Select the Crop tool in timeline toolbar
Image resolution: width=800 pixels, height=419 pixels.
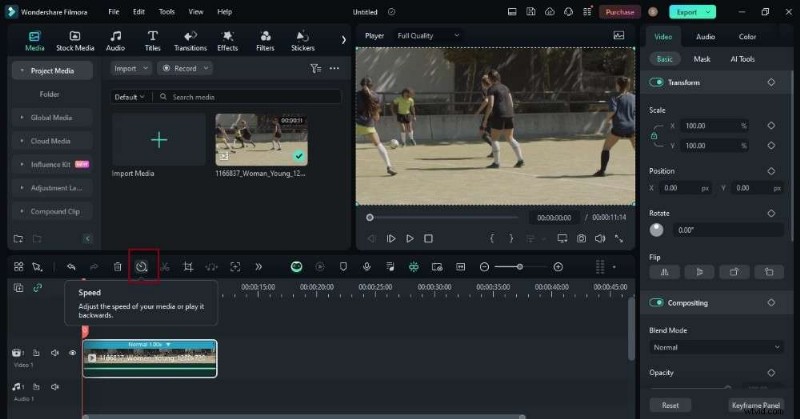point(188,266)
